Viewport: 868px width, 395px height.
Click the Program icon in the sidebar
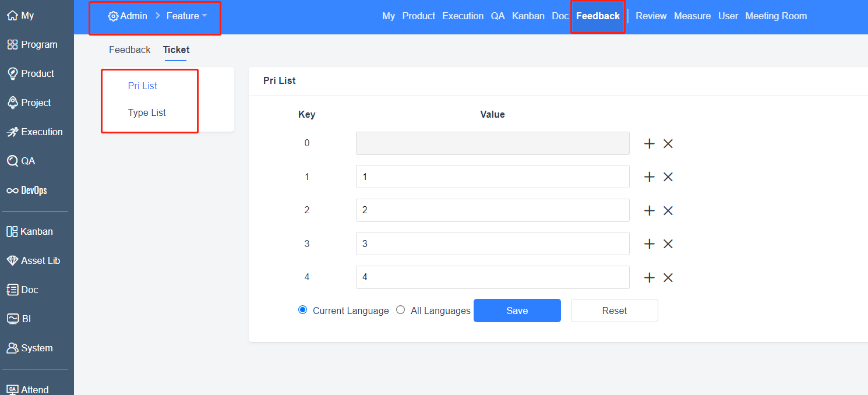(12, 45)
